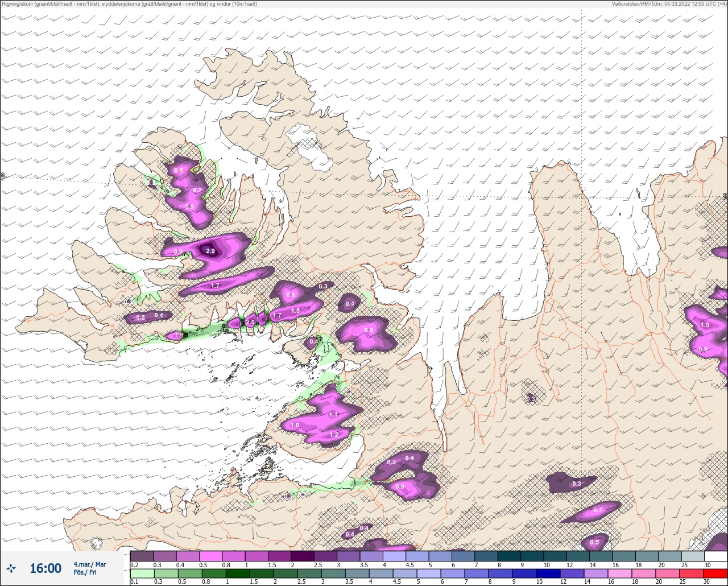Viewport: 728px width, 586px height.
Task: Click the 1.2 precipitation value on the map
Action: [x=334, y=435]
